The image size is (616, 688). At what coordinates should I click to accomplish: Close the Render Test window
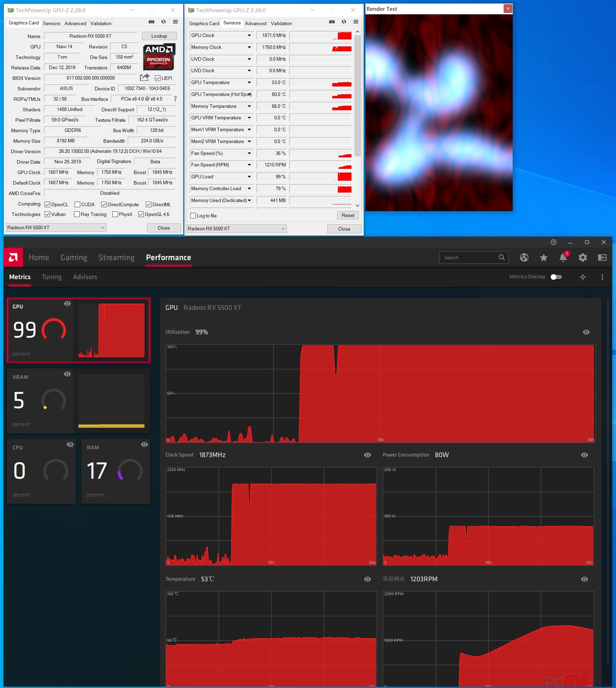tap(508, 8)
